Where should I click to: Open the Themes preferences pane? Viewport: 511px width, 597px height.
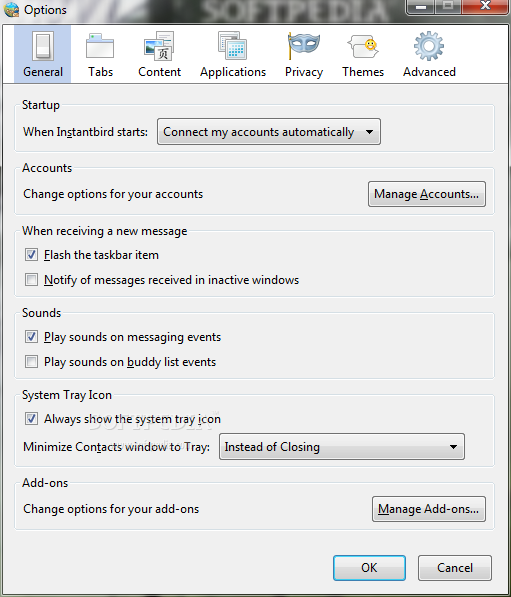click(363, 54)
